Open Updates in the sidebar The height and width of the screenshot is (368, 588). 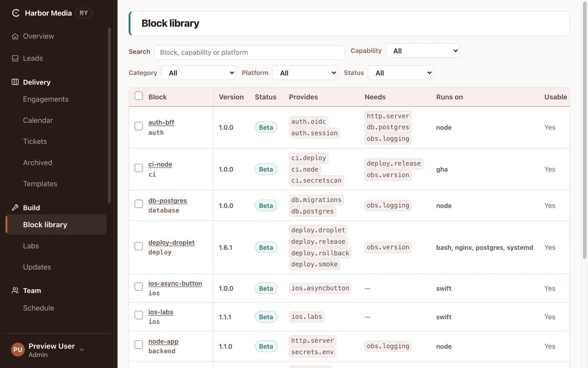point(37,267)
